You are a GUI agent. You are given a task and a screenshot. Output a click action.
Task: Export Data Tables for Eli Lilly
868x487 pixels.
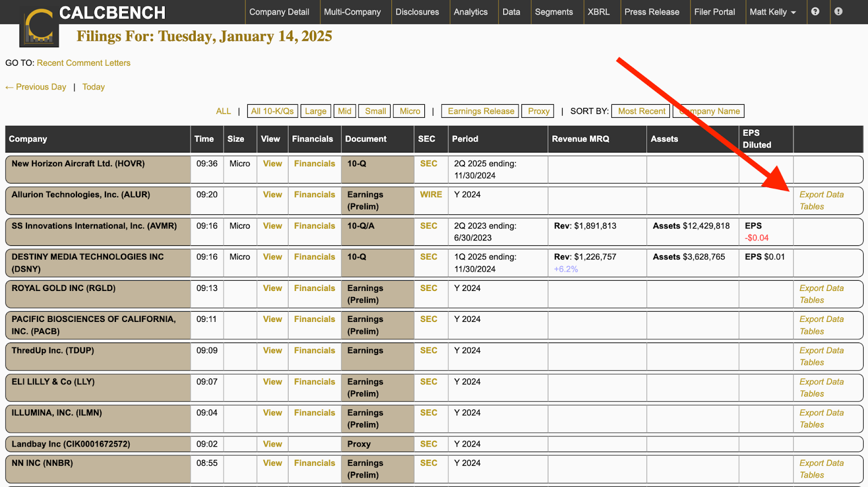821,388
